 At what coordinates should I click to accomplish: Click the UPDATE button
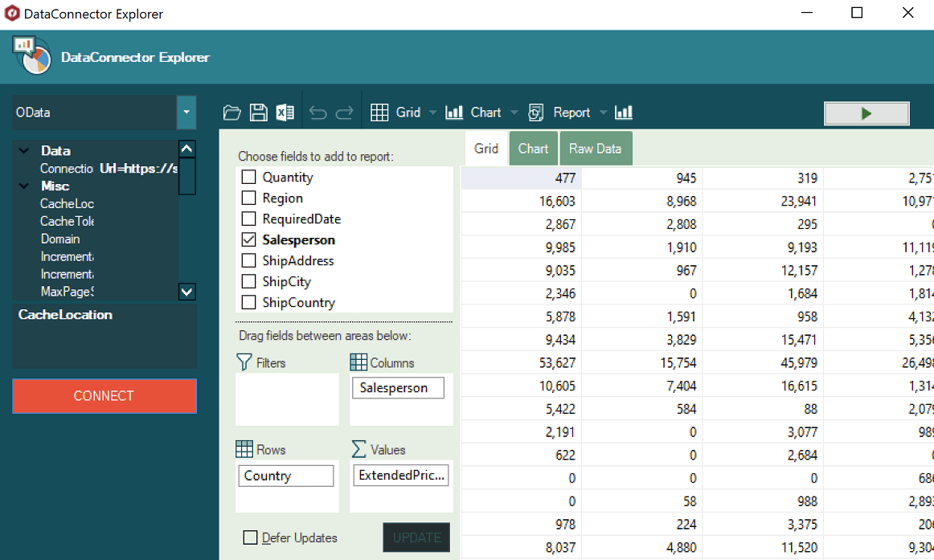pos(416,538)
